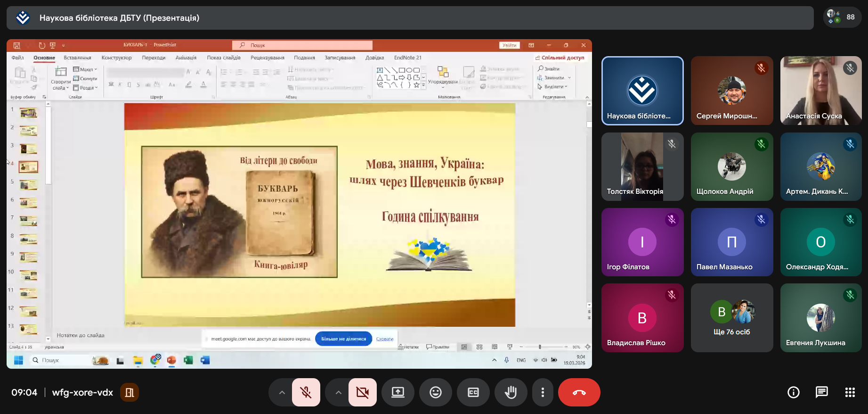The width and height of the screenshot is (868, 414).
Task: Toggle the camera on/off button
Action: point(363,392)
